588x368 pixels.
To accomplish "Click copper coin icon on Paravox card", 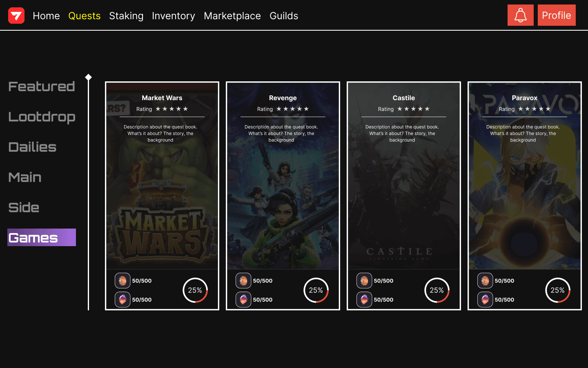I will 485,281.
